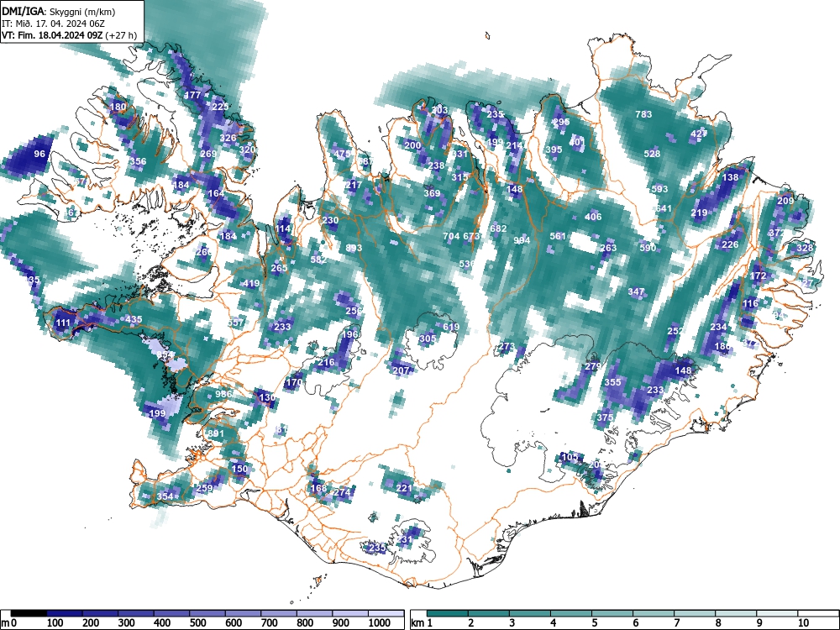Click the map value 150
Screen dimensions: 840x630
[239, 469]
